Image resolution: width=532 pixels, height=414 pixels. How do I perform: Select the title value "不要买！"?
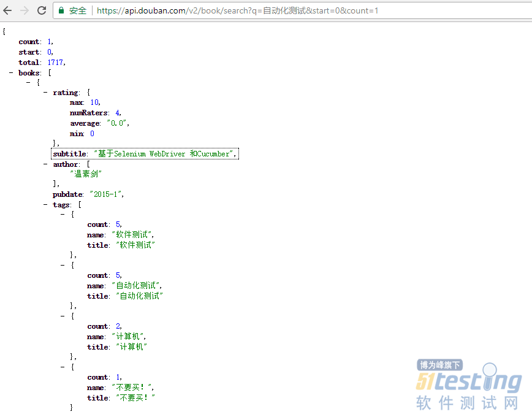135,397
